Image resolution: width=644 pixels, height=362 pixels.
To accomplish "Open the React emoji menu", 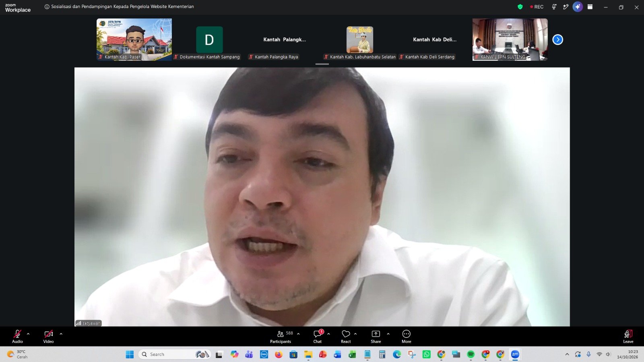I will coord(346,337).
